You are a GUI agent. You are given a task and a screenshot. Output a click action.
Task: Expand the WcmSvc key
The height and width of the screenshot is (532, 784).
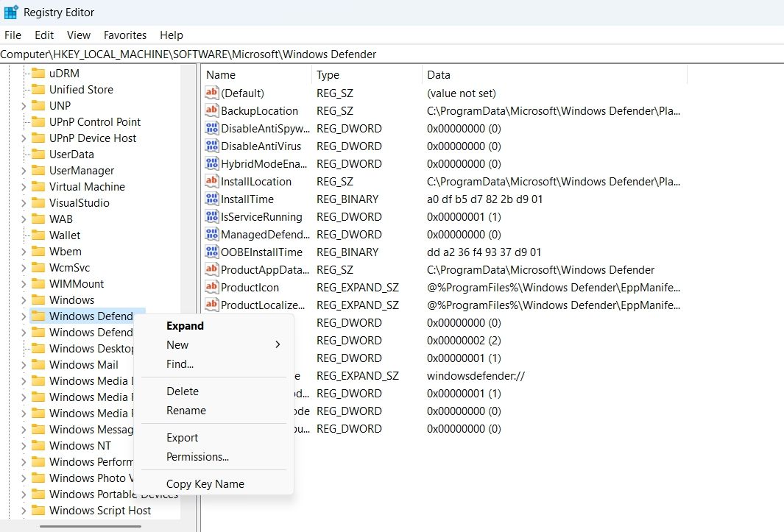click(x=24, y=268)
